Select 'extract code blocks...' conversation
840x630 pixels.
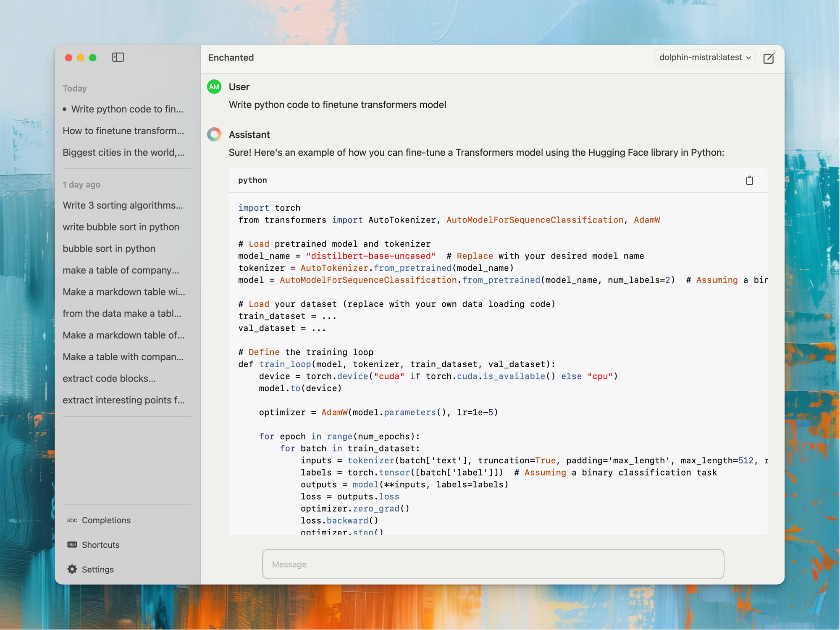coord(109,379)
